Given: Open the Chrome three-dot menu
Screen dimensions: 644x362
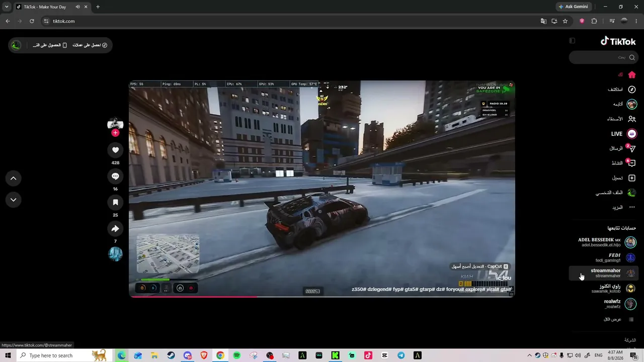Looking at the screenshot, I should (636, 21).
